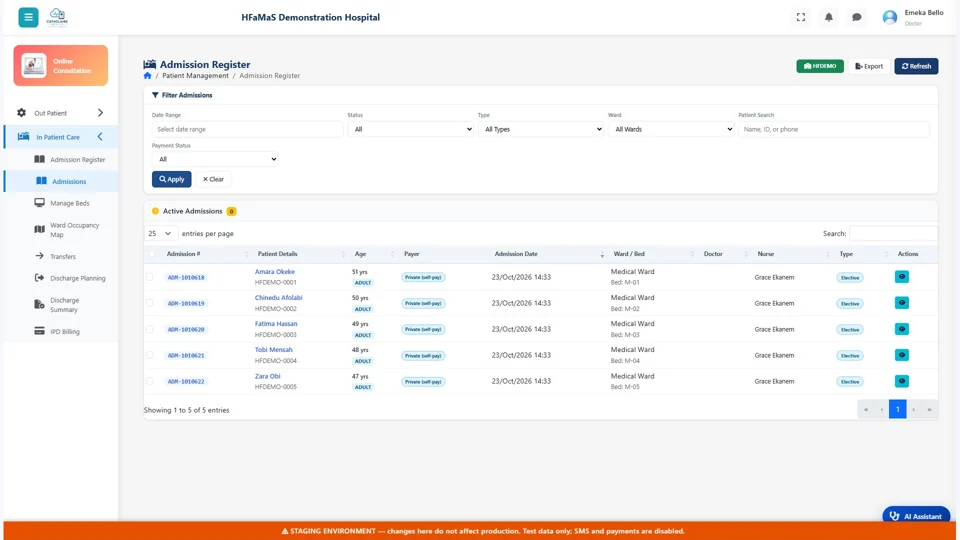The image size is (960, 540).
Task: Refresh the admission register
Action: [916, 66]
